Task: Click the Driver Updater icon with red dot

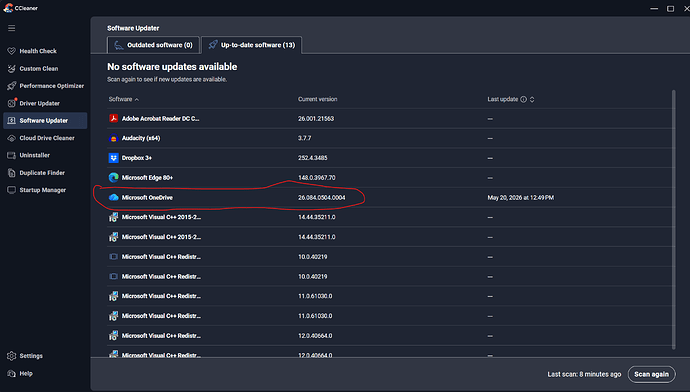Action: coord(12,103)
